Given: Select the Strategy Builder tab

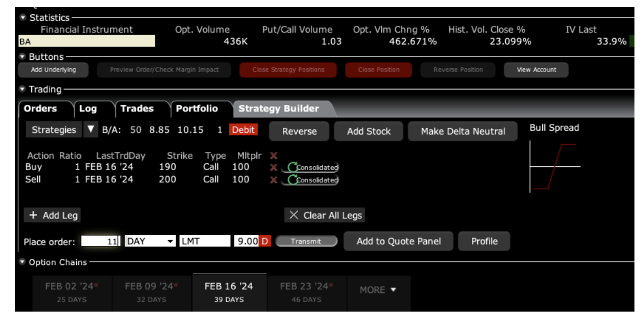Looking at the screenshot, I should point(279,109).
